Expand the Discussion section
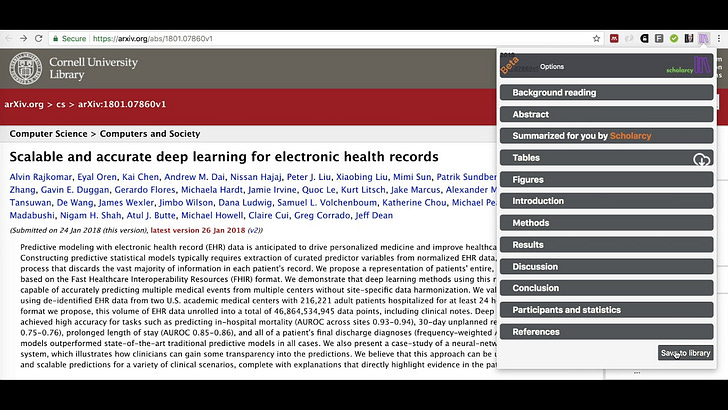The image size is (728, 410). [606, 266]
